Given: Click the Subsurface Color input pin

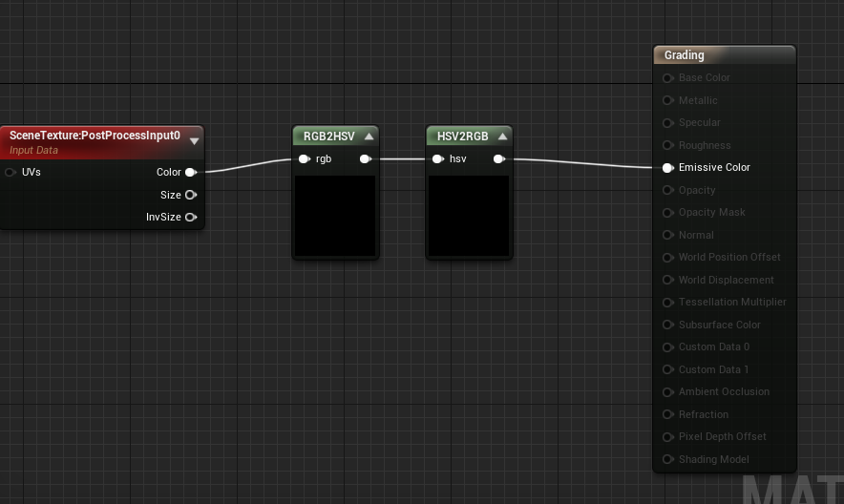Looking at the screenshot, I should [x=668, y=325].
